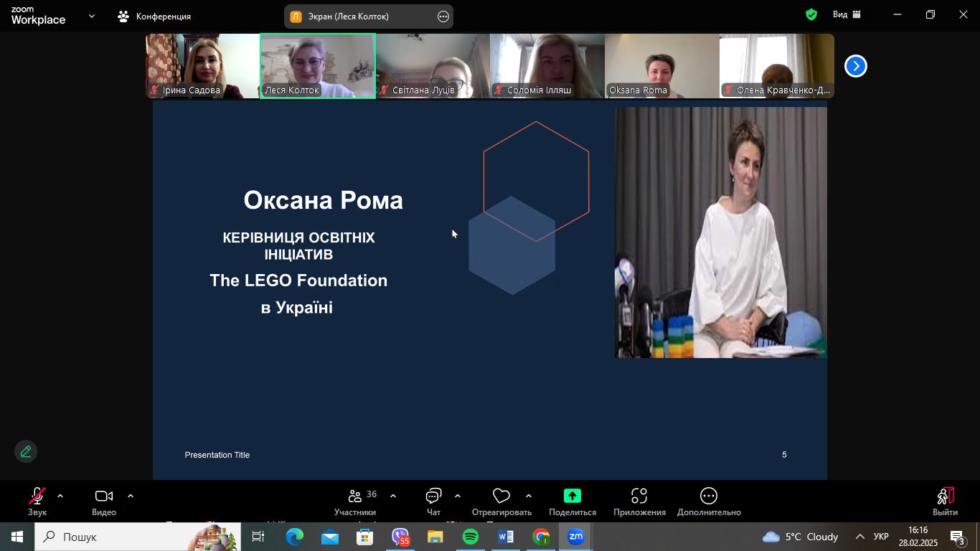
Task: Open the Конференция tab
Action: (x=155, y=16)
